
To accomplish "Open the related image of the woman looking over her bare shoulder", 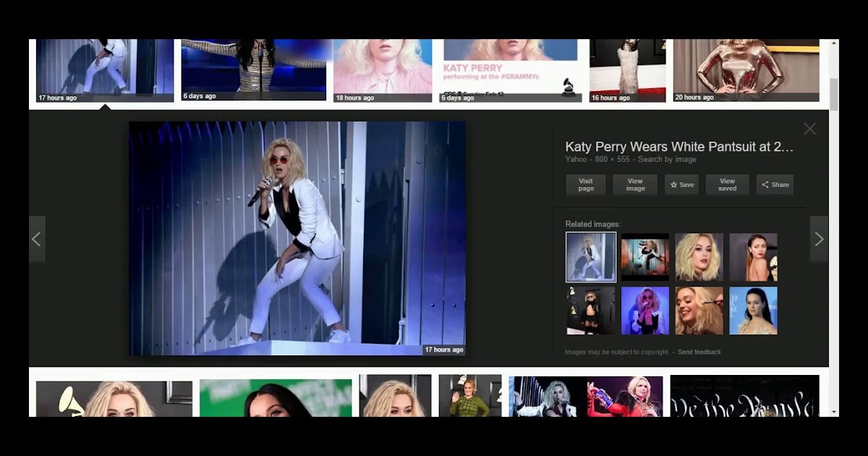I will tap(753, 257).
